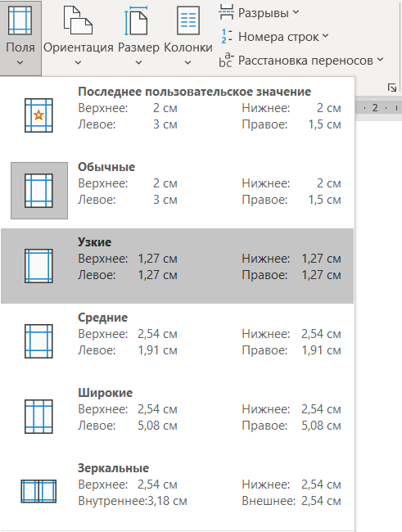Select the starred last custom margins thumbnail
The height and width of the screenshot is (532, 402).
[38, 115]
